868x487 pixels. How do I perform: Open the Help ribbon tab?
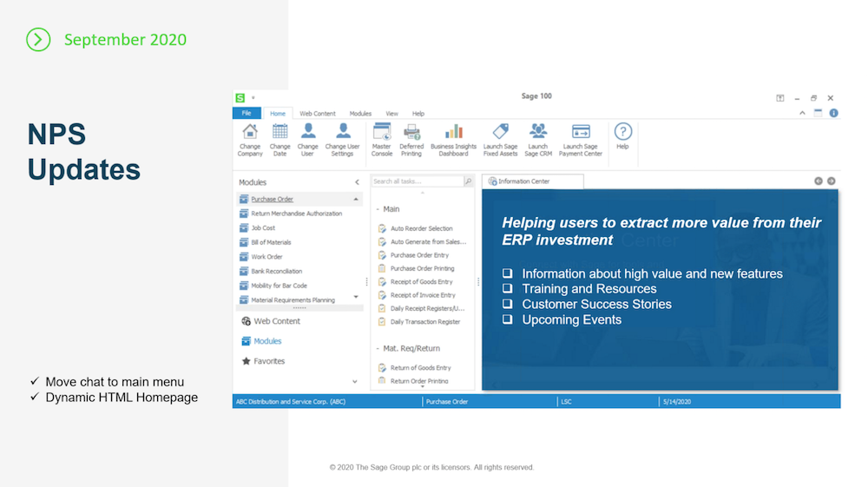click(x=418, y=114)
